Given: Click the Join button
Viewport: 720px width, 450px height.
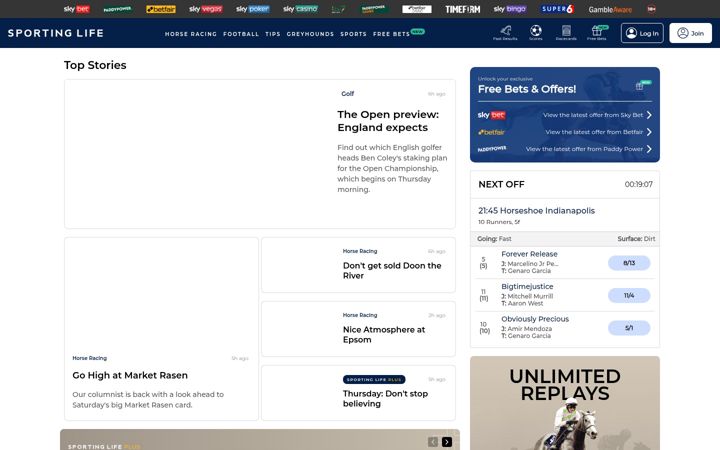Looking at the screenshot, I should click(x=691, y=33).
